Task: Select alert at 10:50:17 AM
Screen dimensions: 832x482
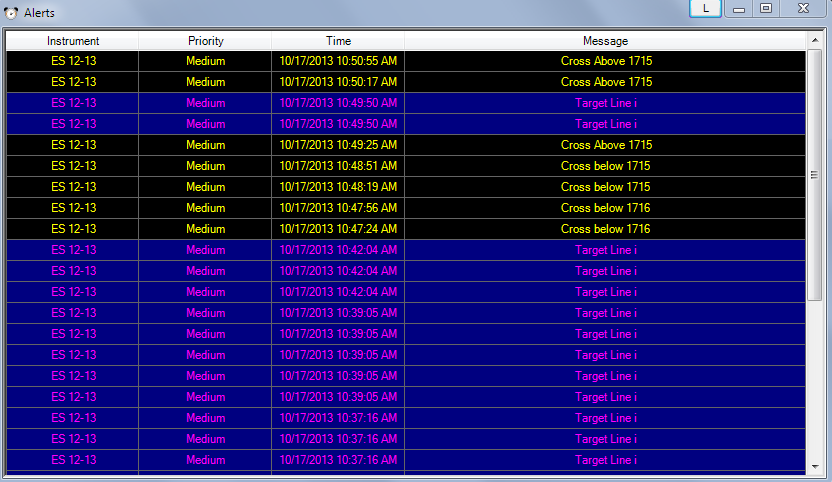Action: click(x=405, y=82)
